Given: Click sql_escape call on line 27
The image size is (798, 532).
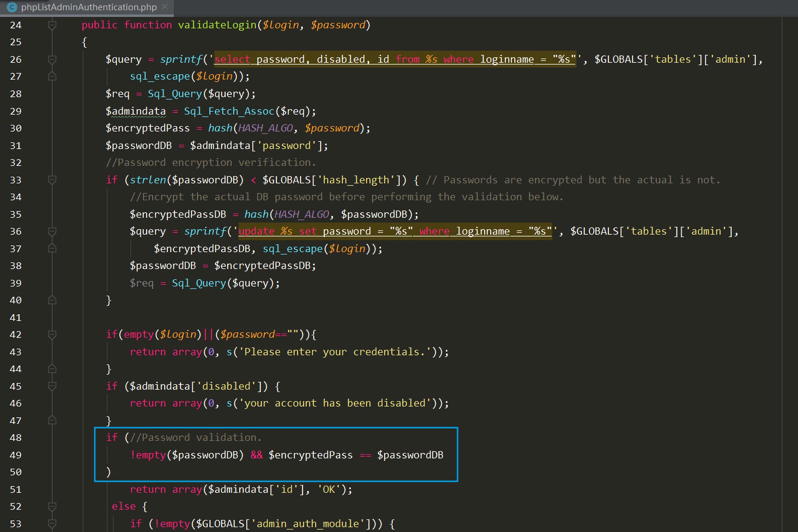Looking at the screenshot, I should coord(160,76).
